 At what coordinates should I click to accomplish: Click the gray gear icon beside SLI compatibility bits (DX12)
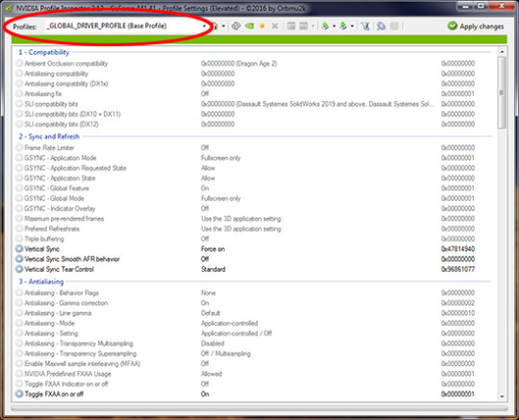19,124
